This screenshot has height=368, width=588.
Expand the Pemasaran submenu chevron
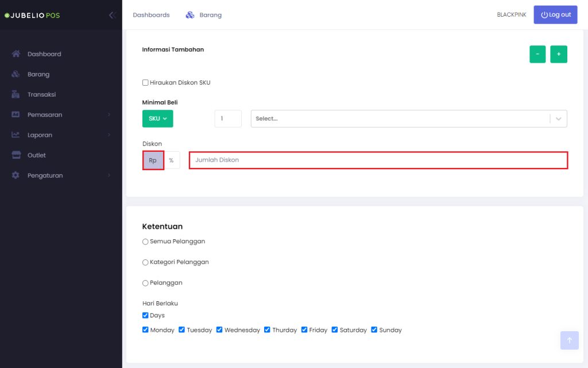pos(109,114)
